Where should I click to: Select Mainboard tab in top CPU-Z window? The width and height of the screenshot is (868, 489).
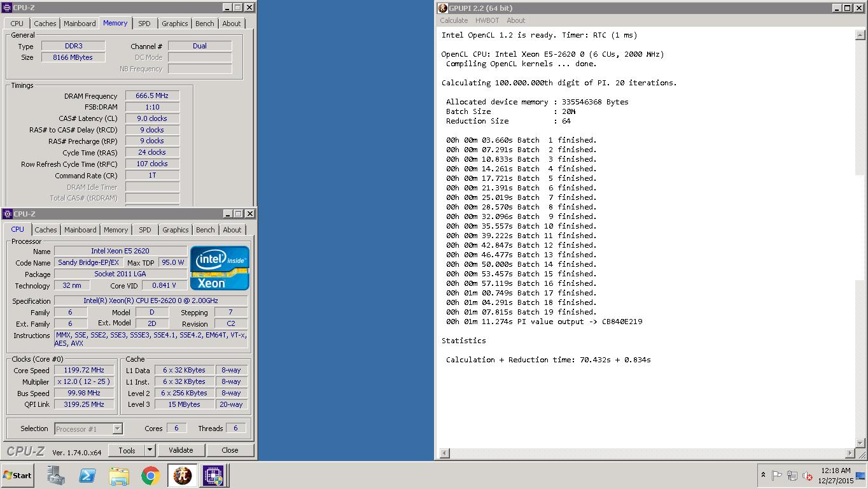pyautogui.click(x=80, y=24)
